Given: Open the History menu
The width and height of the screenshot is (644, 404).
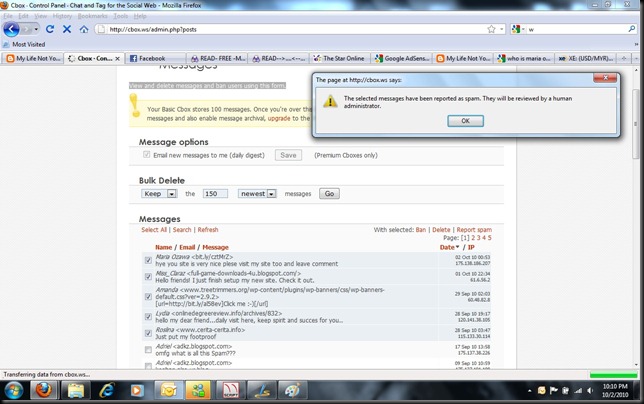Looking at the screenshot, I should [62, 16].
